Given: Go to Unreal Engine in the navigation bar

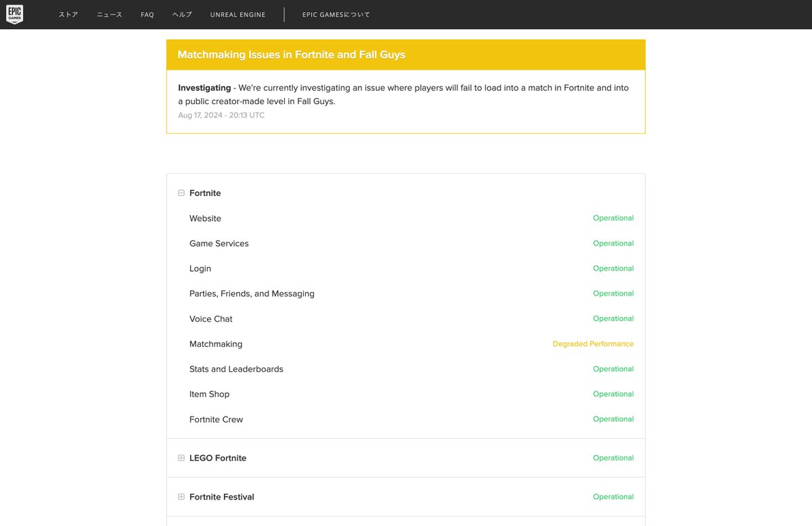Looking at the screenshot, I should [x=238, y=15].
